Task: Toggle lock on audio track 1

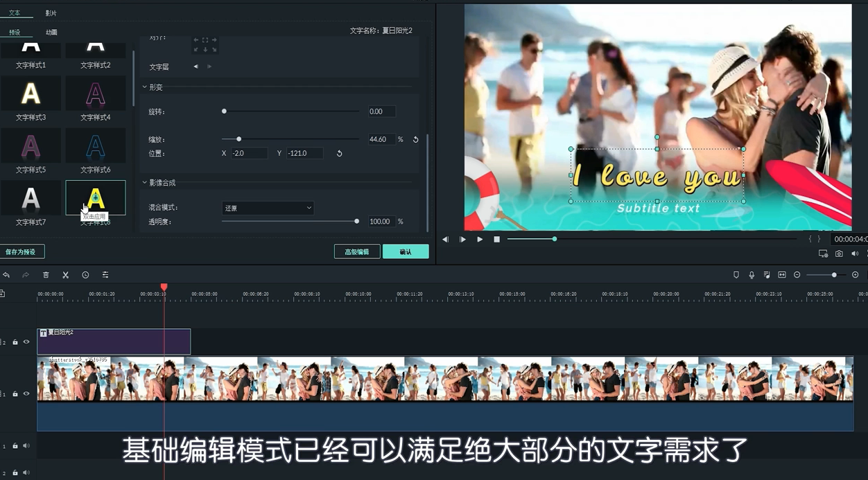Action: (x=15, y=446)
